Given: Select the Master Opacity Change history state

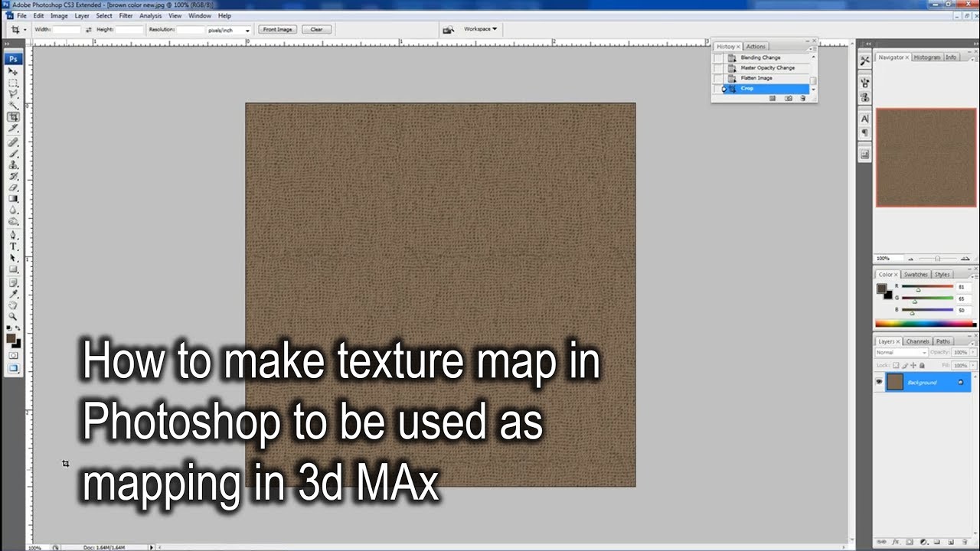Looking at the screenshot, I should (766, 68).
